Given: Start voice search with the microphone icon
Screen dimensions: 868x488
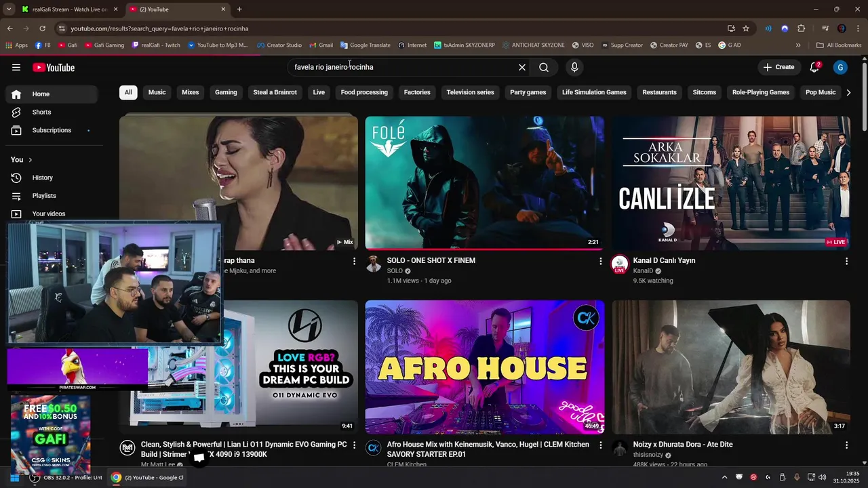Looking at the screenshot, I should 574,67.
